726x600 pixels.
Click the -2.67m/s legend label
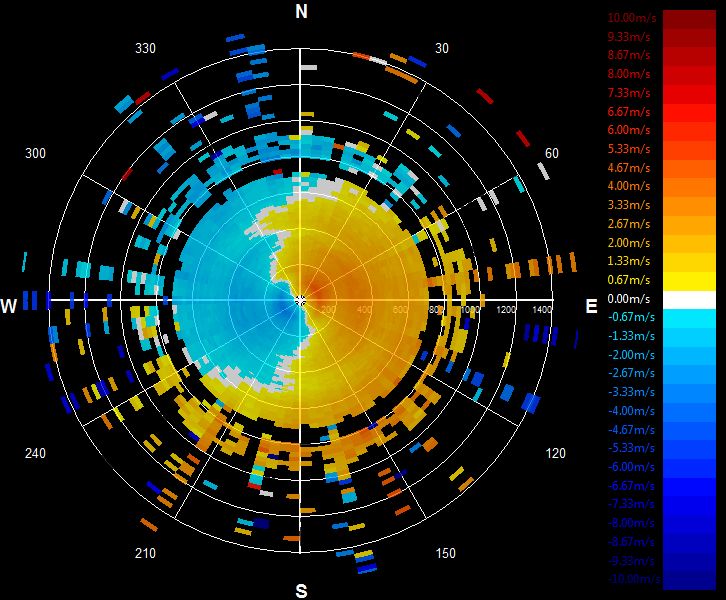(632, 374)
